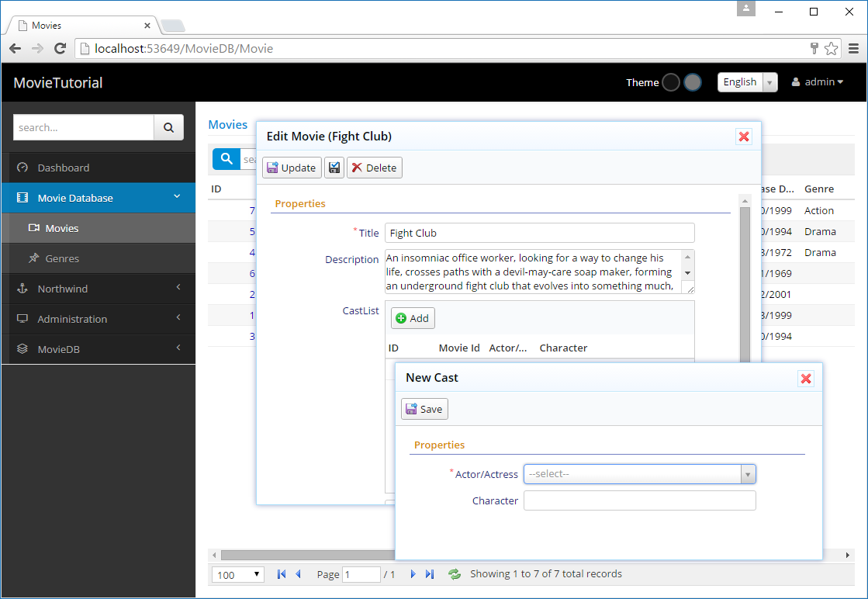
Task: Reload the browser page
Action: [x=60, y=49]
